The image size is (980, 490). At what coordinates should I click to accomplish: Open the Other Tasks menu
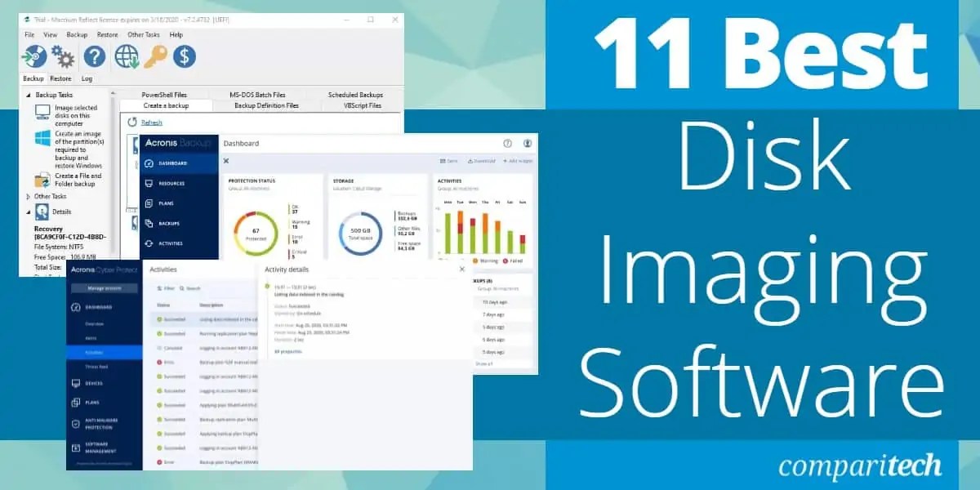point(145,34)
